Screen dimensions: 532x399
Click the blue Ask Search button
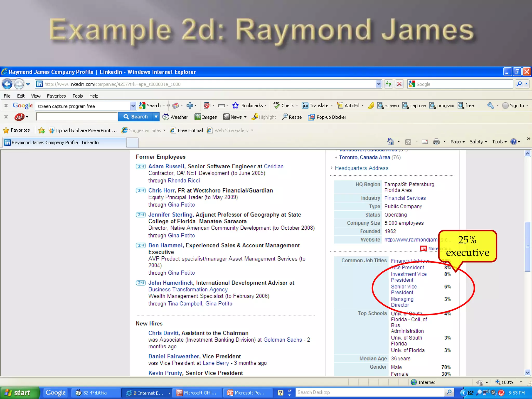tap(136, 117)
